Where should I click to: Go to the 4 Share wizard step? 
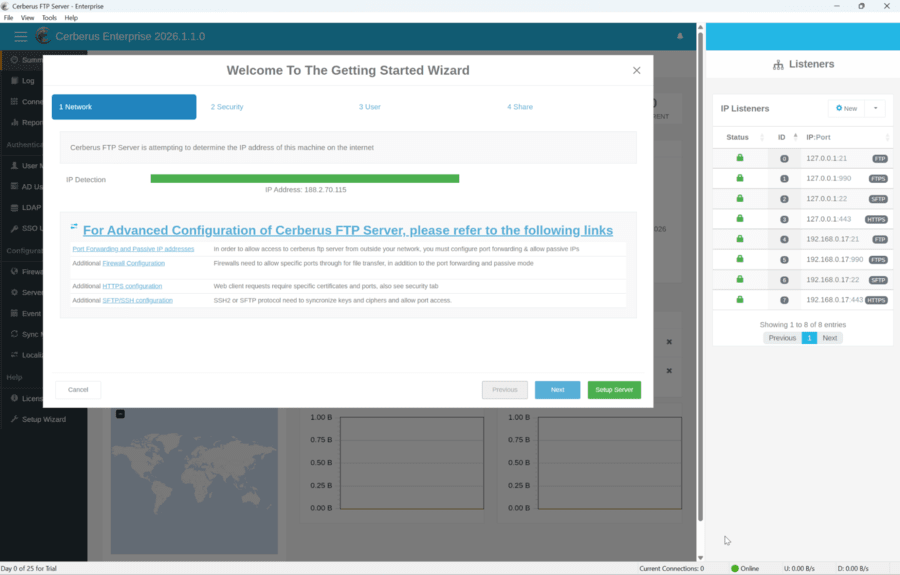pyautogui.click(x=519, y=107)
